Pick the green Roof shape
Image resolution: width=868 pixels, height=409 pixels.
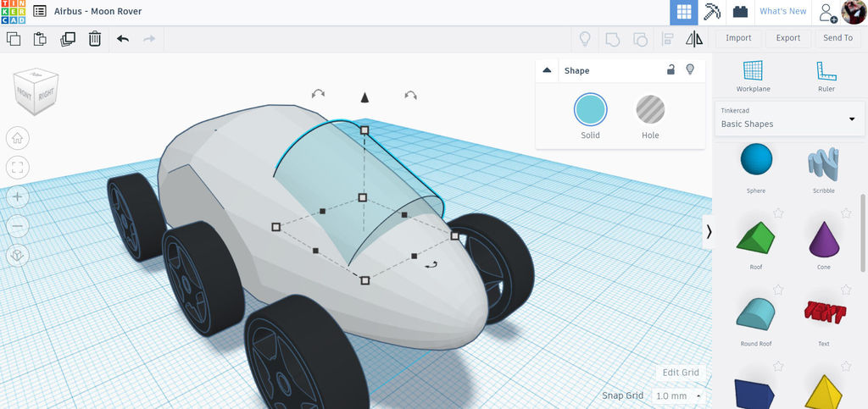pos(756,240)
